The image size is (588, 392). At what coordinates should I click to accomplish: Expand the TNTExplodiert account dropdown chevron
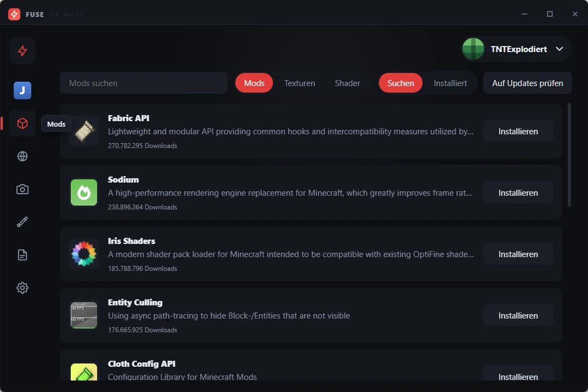559,49
